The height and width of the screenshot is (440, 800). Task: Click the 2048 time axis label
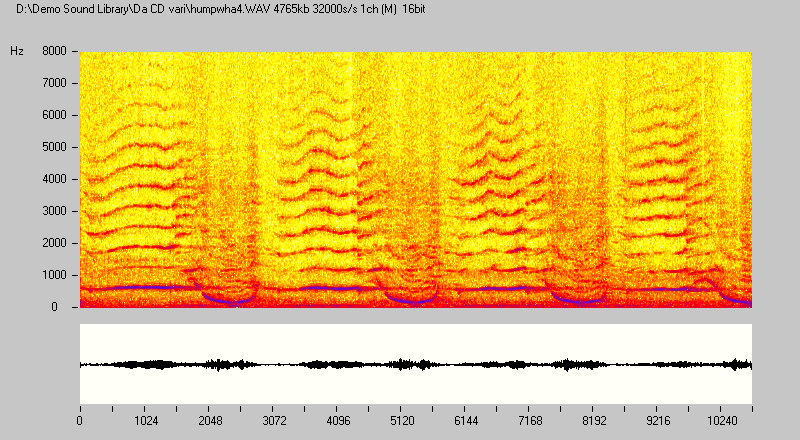[211, 421]
